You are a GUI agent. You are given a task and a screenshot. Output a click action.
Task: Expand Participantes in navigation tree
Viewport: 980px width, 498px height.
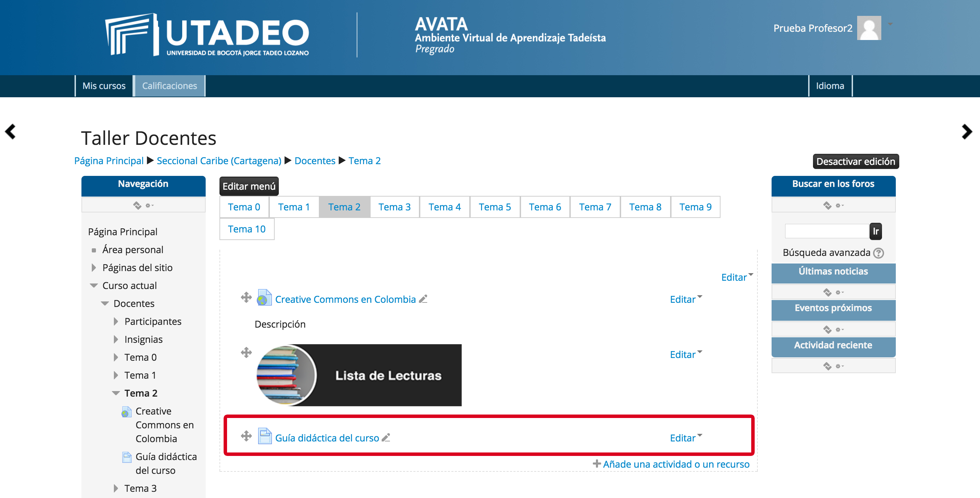point(116,322)
